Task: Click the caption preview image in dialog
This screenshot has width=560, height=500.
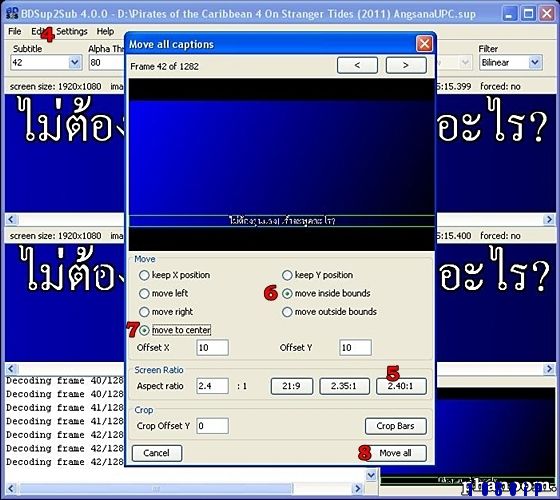Action: click(x=281, y=165)
